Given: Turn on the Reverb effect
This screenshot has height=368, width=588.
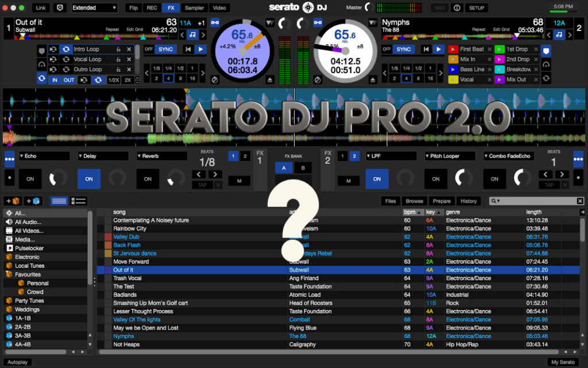Looking at the screenshot, I should pos(148,179).
